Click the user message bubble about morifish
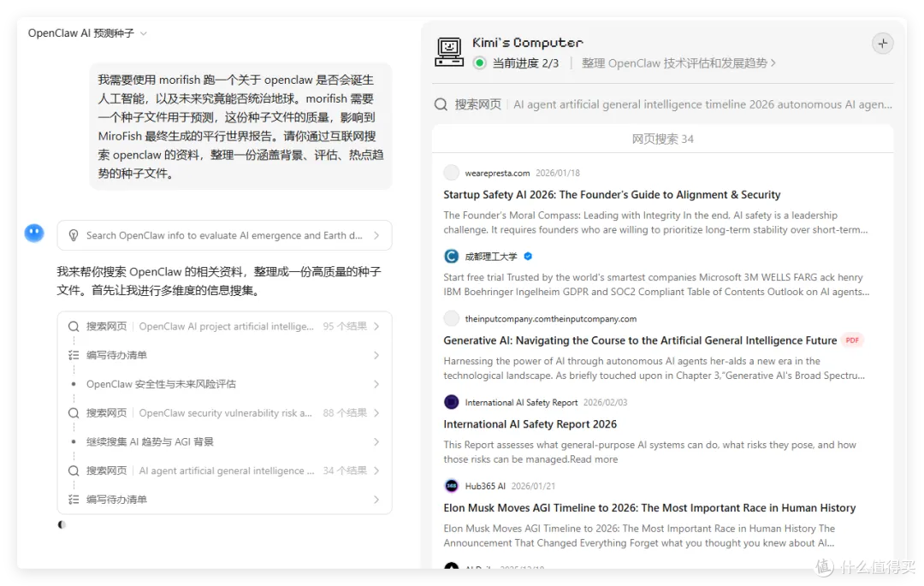Viewport: 924px width, 586px height. click(x=240, y=127)
